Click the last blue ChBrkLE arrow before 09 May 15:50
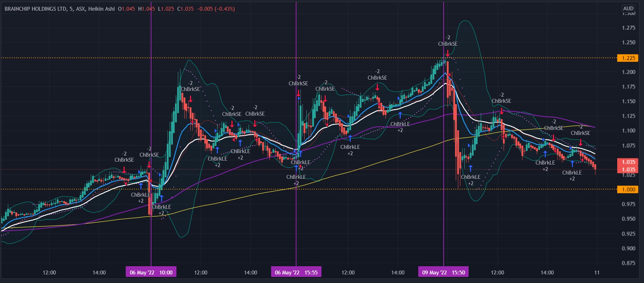Viewport: 644px width, 283px height. 400,115
